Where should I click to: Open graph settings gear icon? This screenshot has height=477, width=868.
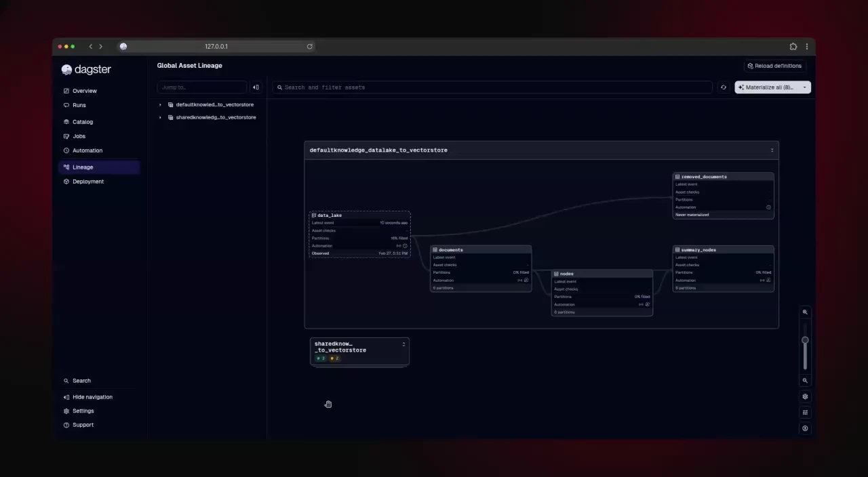pos(805,397)
